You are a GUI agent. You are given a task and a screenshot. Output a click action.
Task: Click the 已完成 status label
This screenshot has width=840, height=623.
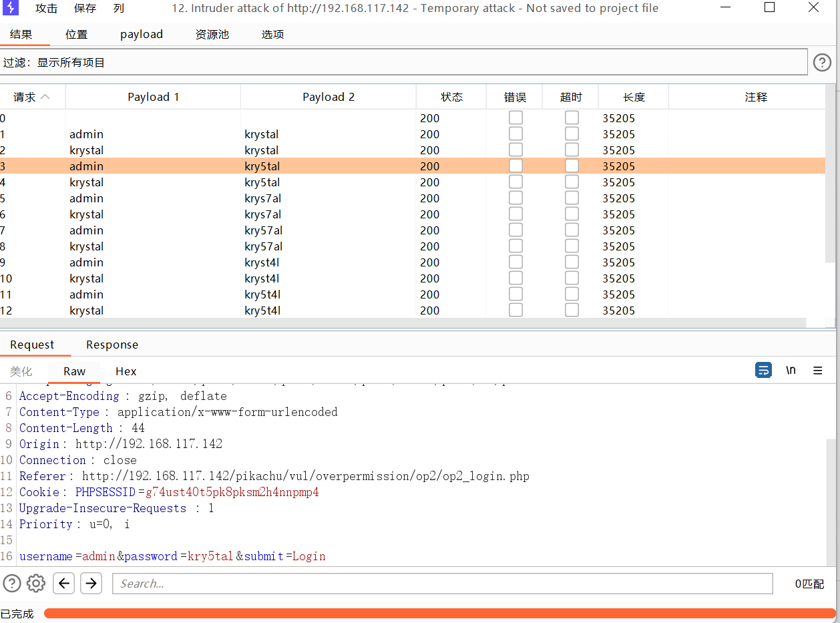17,614
